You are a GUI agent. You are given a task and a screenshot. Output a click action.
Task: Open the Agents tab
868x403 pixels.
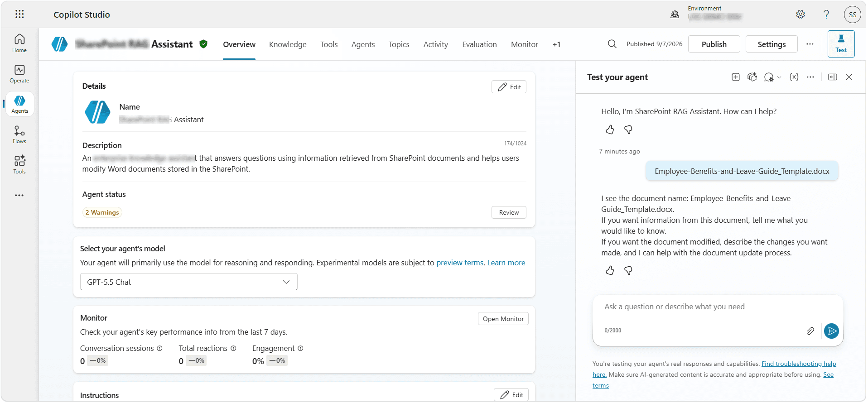point(363,44)
